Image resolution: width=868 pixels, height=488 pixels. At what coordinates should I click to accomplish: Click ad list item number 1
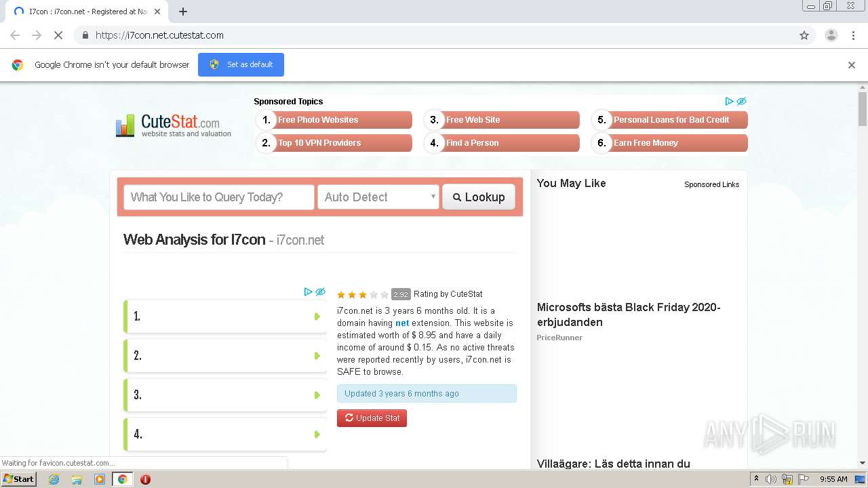(225, 317)
